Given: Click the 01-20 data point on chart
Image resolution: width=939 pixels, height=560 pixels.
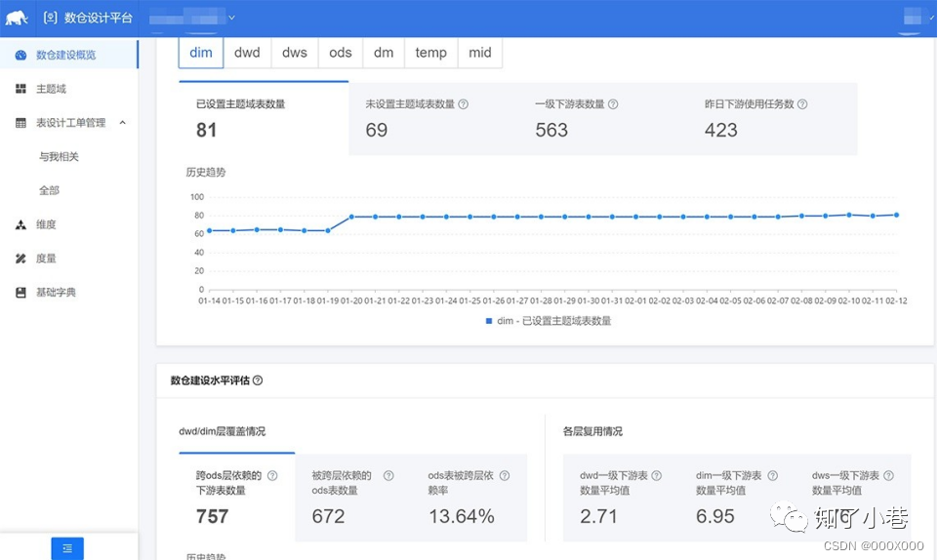Looking at the screenshot, I should tap(351, 217).
